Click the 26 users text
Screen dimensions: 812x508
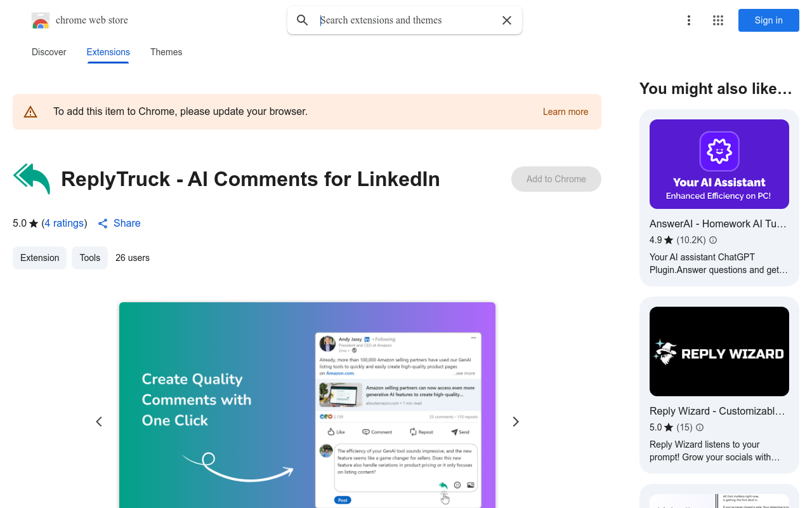pos(133,258)
